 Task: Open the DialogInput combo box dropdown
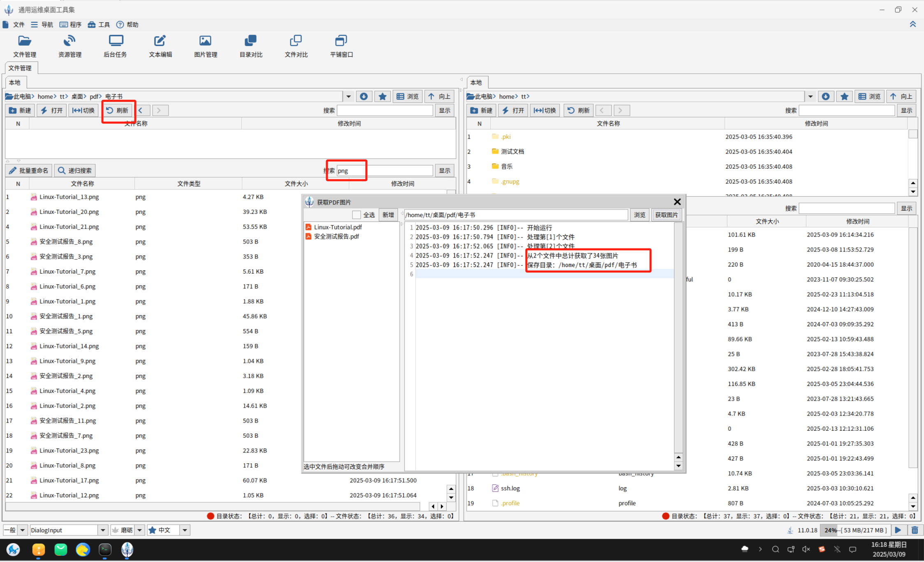click(x=103, y=530)
